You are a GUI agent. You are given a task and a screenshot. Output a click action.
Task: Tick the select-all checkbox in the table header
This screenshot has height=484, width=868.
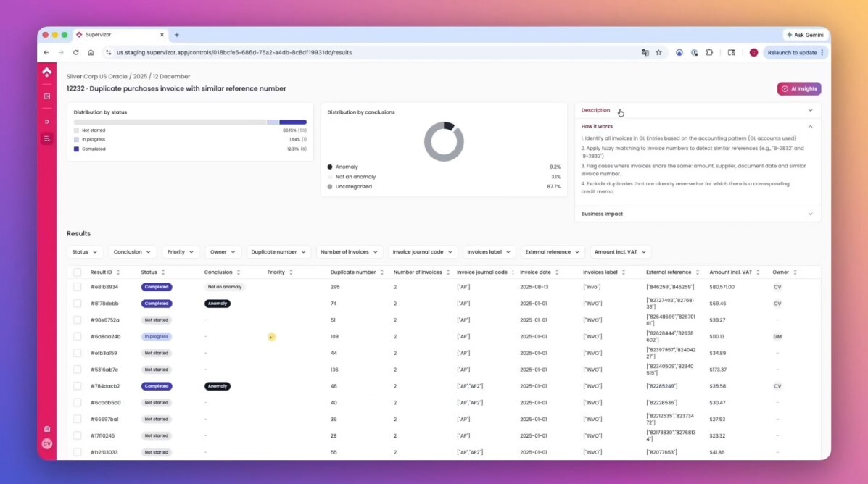point(77,272)
